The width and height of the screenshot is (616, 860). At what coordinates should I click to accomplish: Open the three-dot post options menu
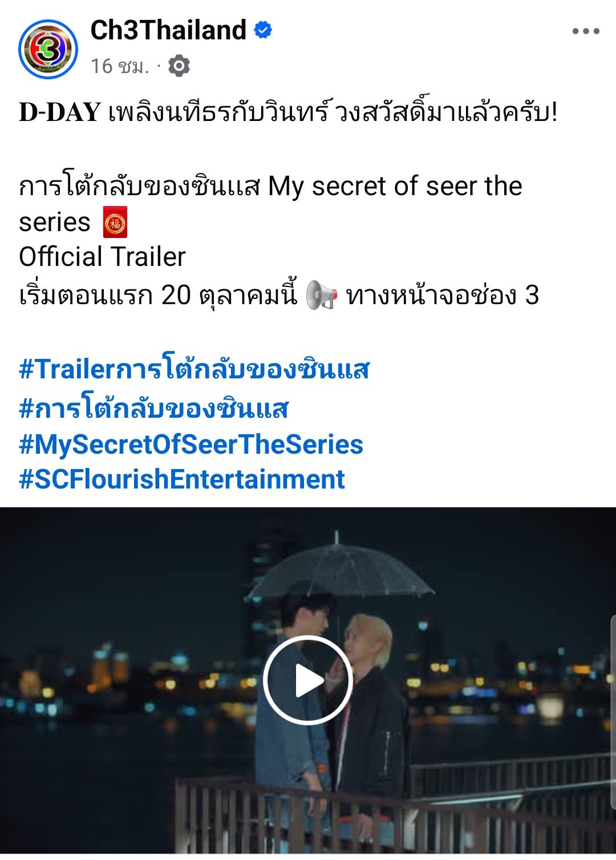[x=586, y=31]
